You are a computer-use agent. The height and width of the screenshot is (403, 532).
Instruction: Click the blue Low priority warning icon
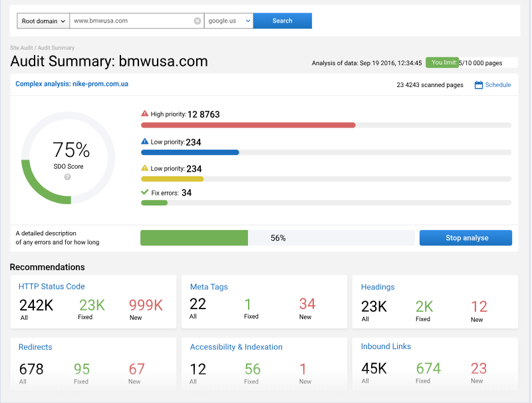(144, 140)
